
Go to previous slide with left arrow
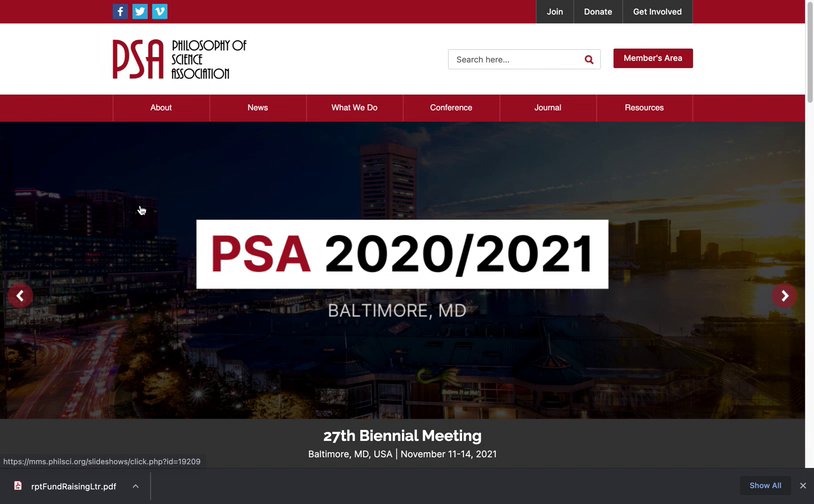pyautogui.click(x=20, y=296)
